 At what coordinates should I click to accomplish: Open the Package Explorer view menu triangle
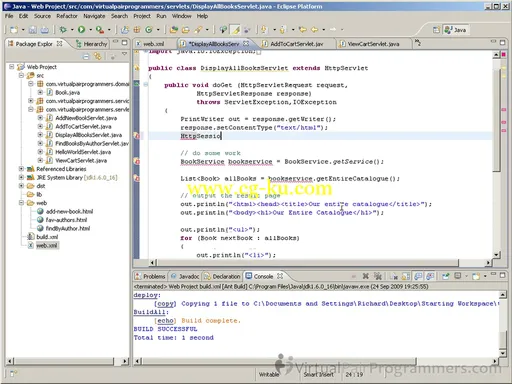[124, 54]
